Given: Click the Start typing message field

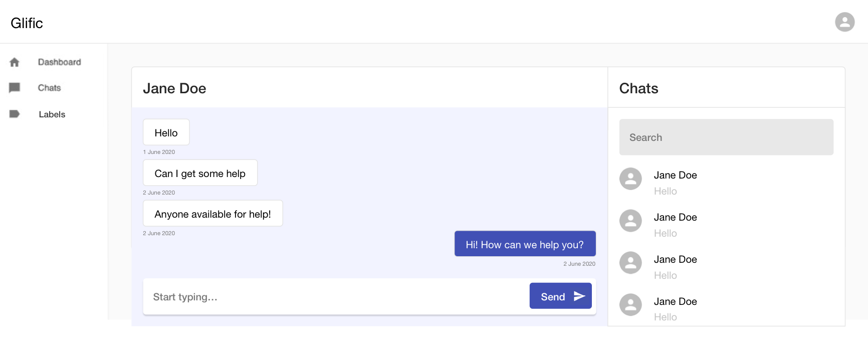Looking at the screenshot, I should (x=336, y=297).
